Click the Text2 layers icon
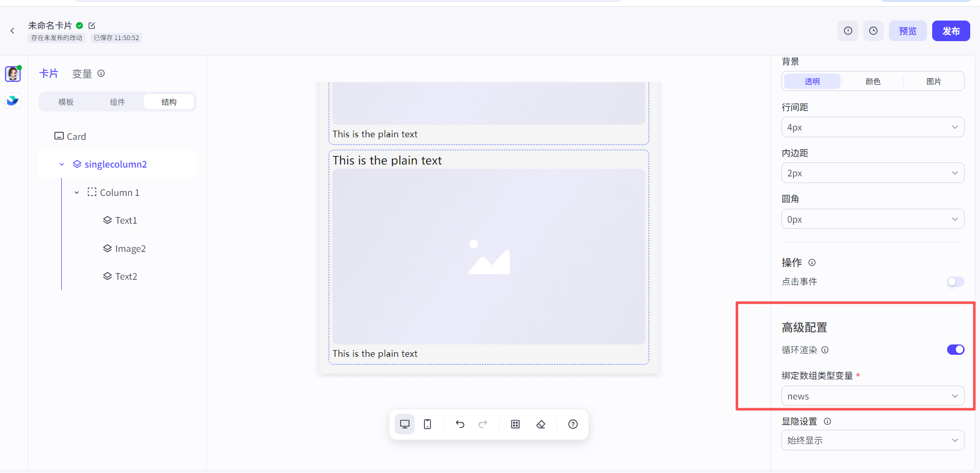The image size is (980, 473). (x=108, y=276)
